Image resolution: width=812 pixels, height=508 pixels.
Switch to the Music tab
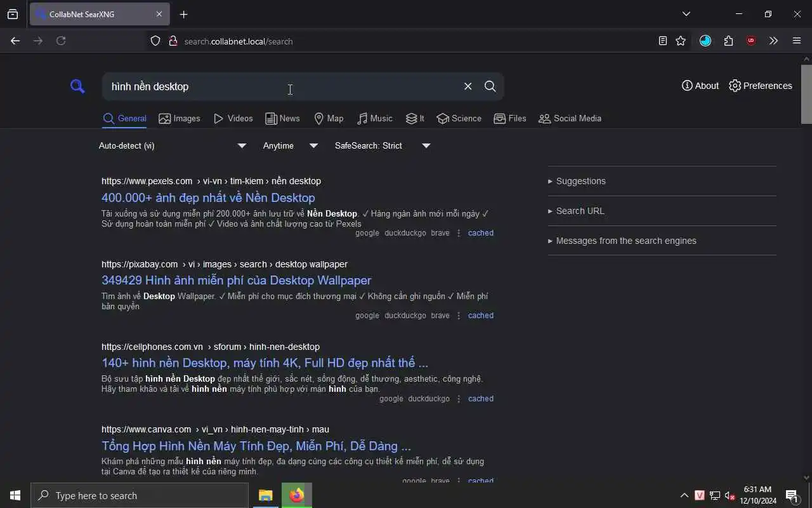click(x=375, y=118)
